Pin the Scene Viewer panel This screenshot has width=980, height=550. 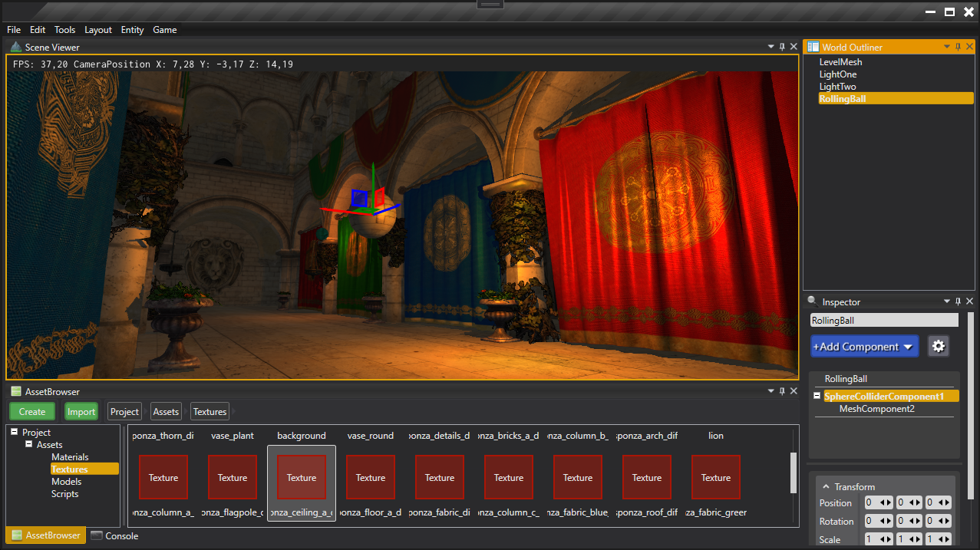pos(782,47)
